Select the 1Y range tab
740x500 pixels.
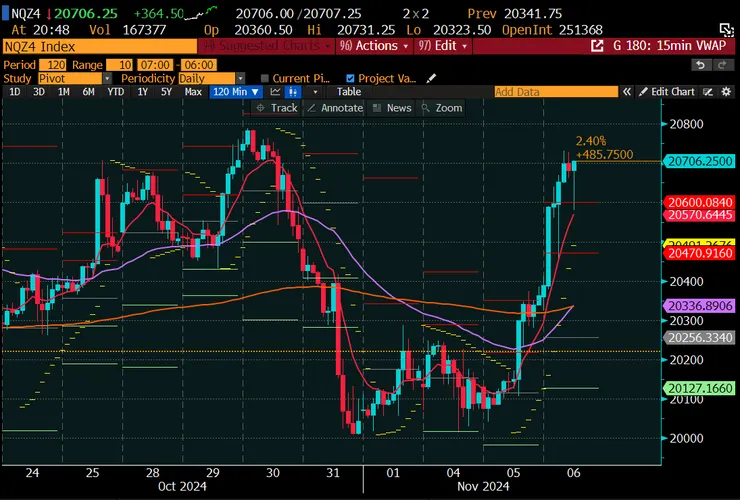click(x=143, y=92)
